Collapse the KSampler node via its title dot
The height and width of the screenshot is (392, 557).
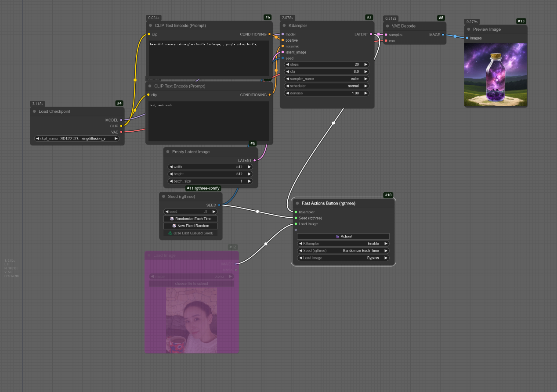click(x=284, y=26)
